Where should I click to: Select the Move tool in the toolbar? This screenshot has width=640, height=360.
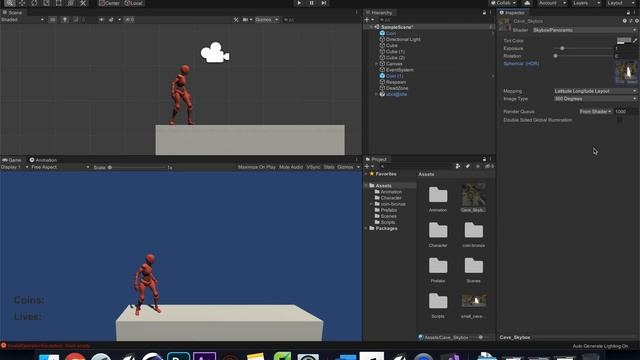(22, 3)
